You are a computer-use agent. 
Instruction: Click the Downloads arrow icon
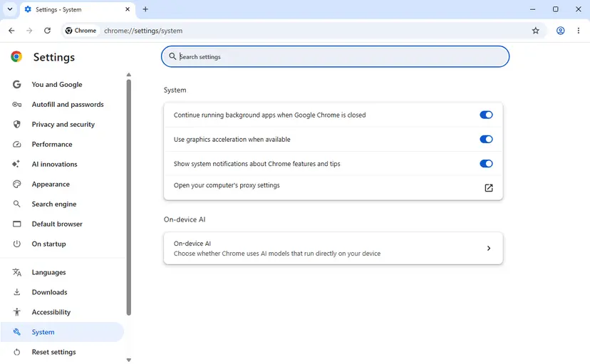click(x=16, y=292)
